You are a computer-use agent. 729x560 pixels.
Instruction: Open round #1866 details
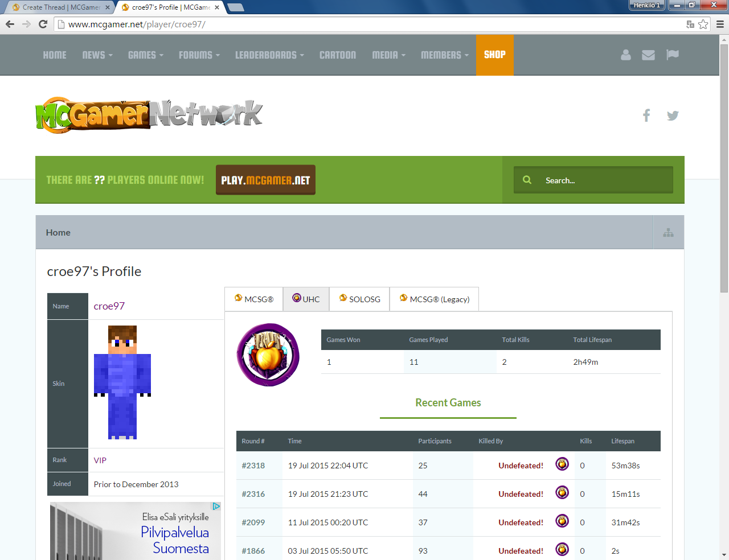pyautogui.click(x=253, y=551)
